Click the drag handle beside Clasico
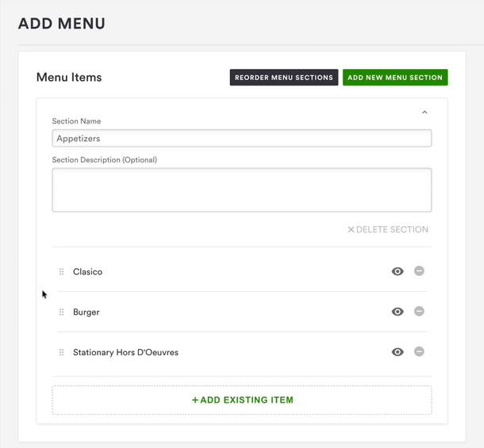Viewport: 484px width, 448px height. pos(61,272)
